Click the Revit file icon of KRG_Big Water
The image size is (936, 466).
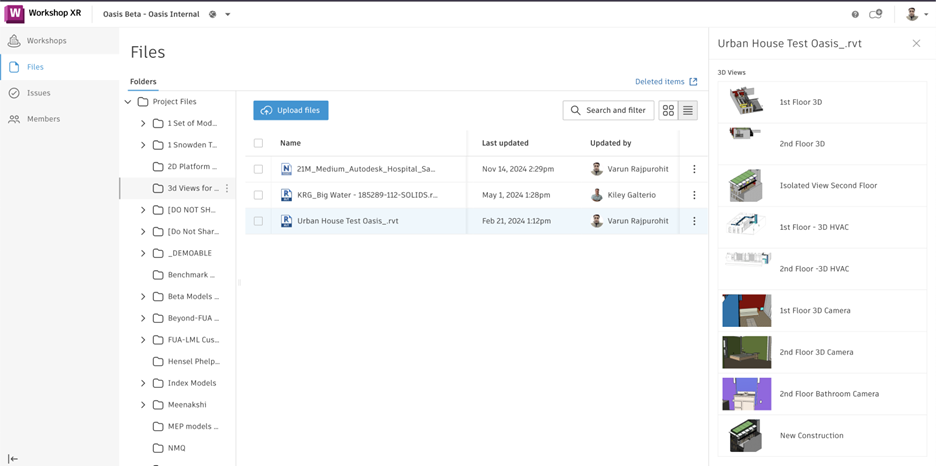(286, 195)
